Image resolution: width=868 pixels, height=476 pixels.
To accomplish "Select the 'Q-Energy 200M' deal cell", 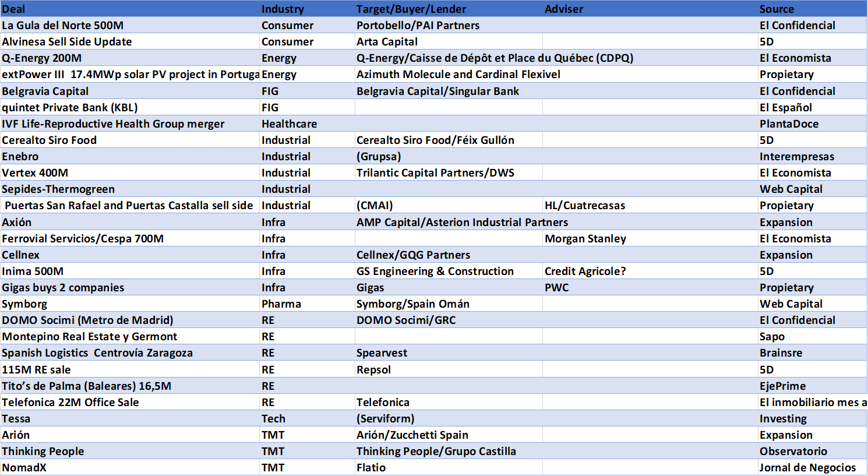I will (130, 58).
